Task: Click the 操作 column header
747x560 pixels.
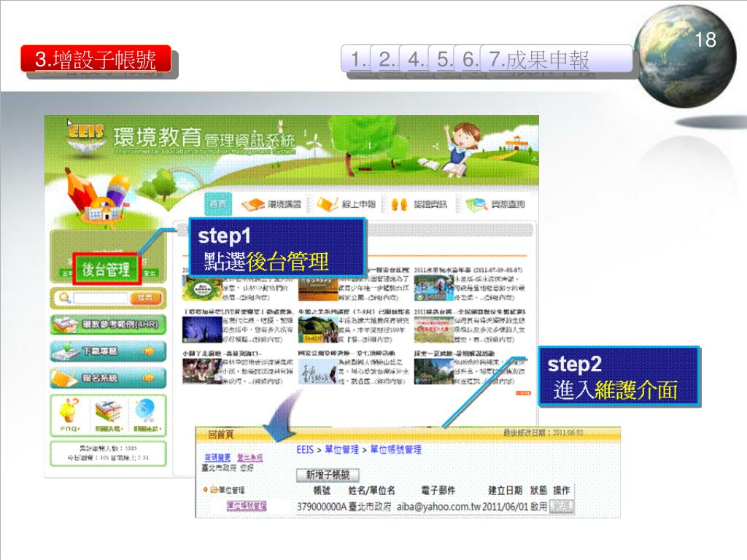Action: click(561, 490)
